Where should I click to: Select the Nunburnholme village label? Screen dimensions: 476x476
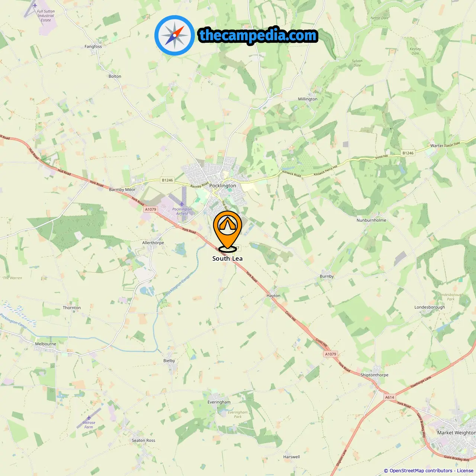[372, 220]
